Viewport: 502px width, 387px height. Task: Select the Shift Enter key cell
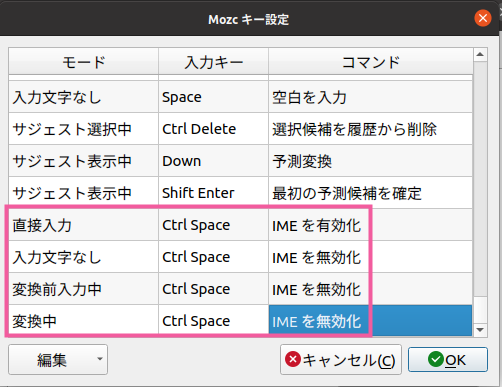pos(213,193)
